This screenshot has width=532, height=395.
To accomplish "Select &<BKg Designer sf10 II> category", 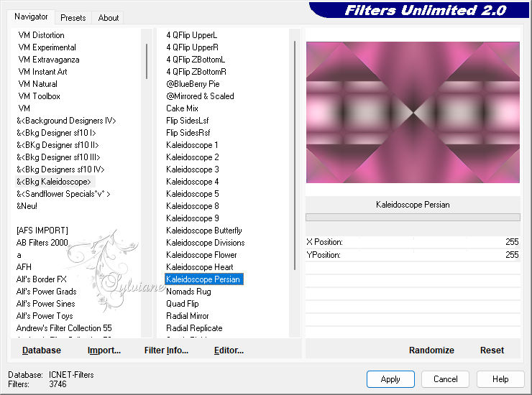I will (x=58, y=145).
